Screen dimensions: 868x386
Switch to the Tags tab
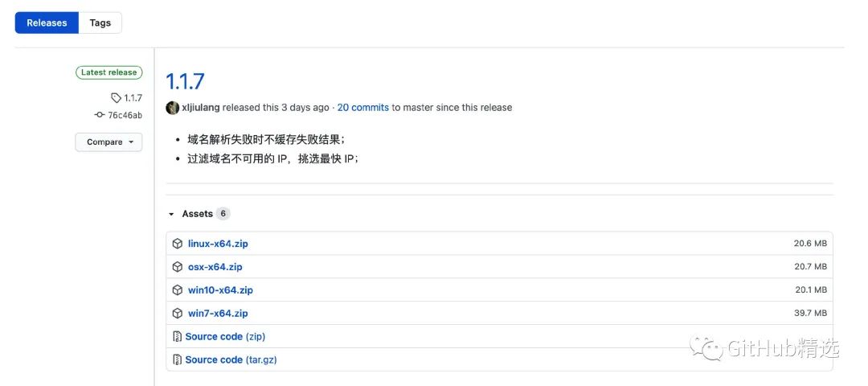pyautogui.click(x=100, y=23)
